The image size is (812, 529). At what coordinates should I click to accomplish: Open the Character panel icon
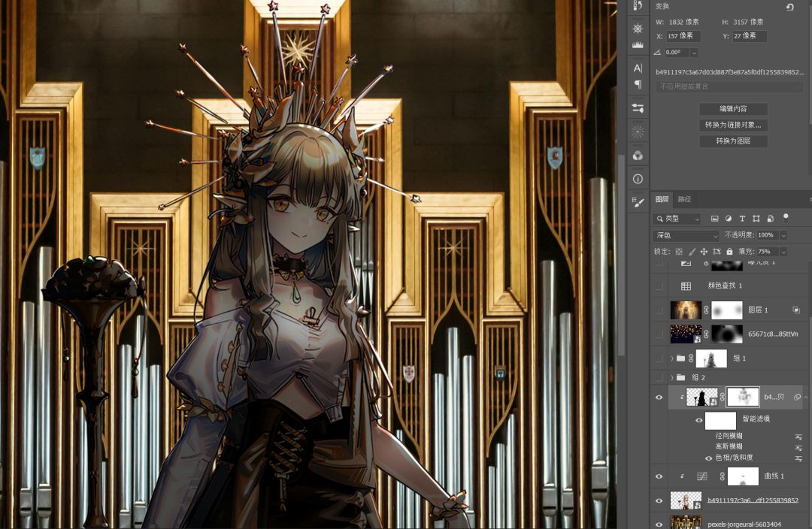tap(638, 68)
